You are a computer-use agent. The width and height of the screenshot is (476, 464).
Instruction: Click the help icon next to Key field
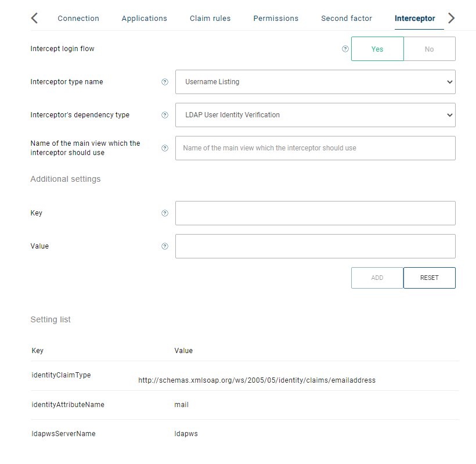pyautogui.click(x=164, y=213)
